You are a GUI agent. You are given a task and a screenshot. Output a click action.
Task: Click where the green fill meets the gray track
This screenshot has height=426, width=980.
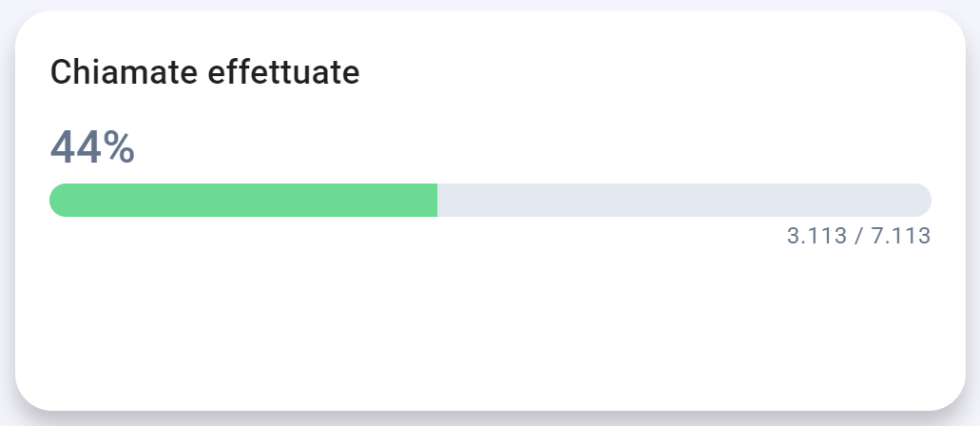[437, 200]
